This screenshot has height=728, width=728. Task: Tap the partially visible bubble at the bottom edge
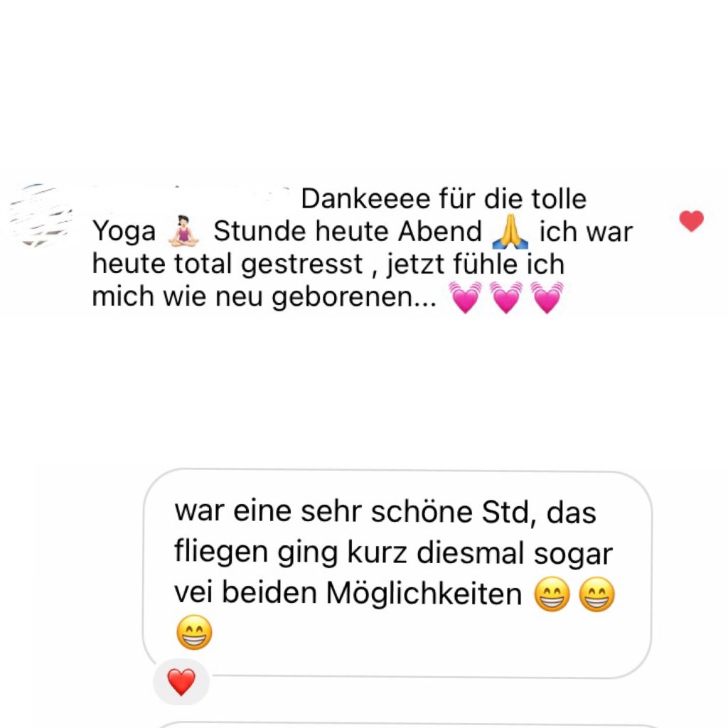[404, 724]
